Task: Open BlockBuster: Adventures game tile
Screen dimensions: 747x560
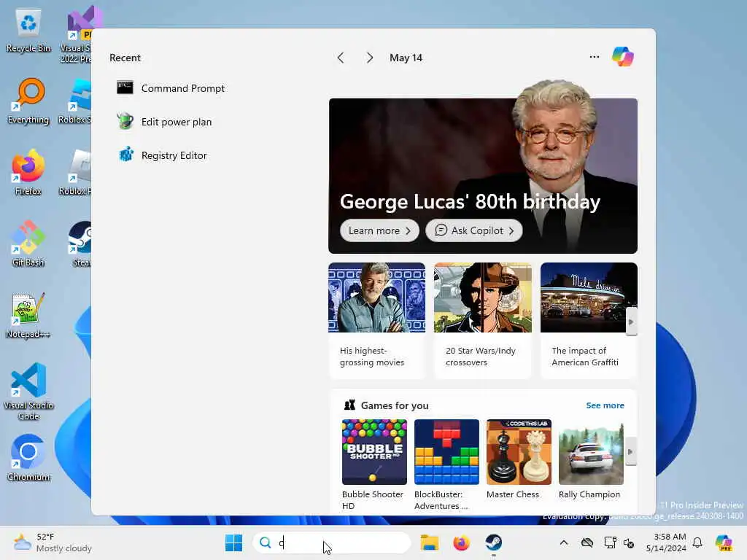Action: pyautogui.click(x=446, y=464)
